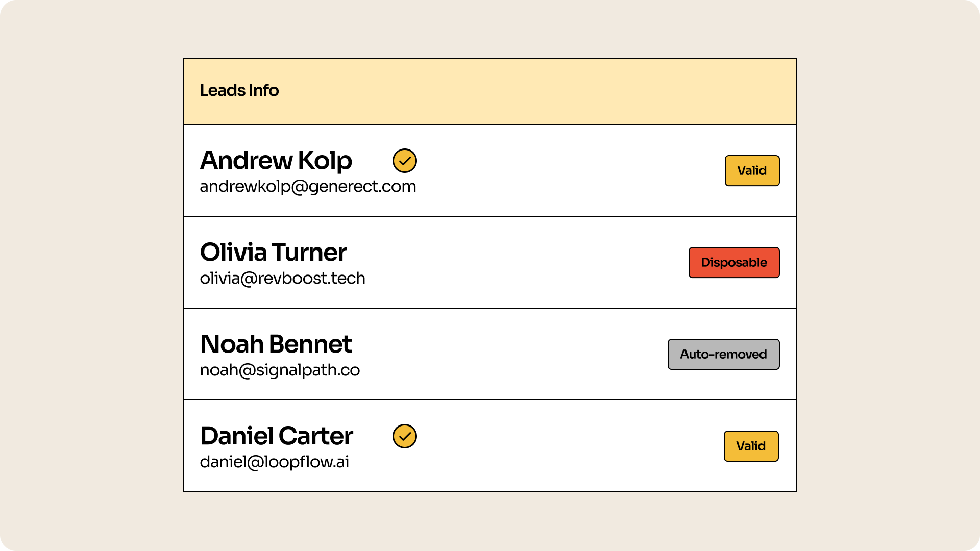Click the email daniel@loopflow.ai
Viewport: 980px width, 551px height.
coord(274,462)
